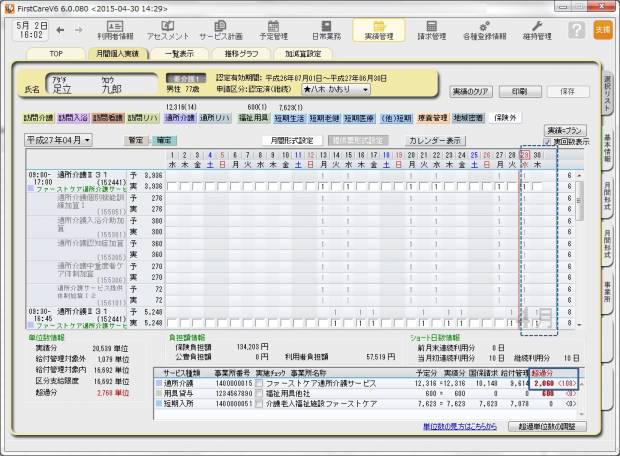Open the 日常業務 toolbar icon
620x456 pixels.
pos(325,30)
